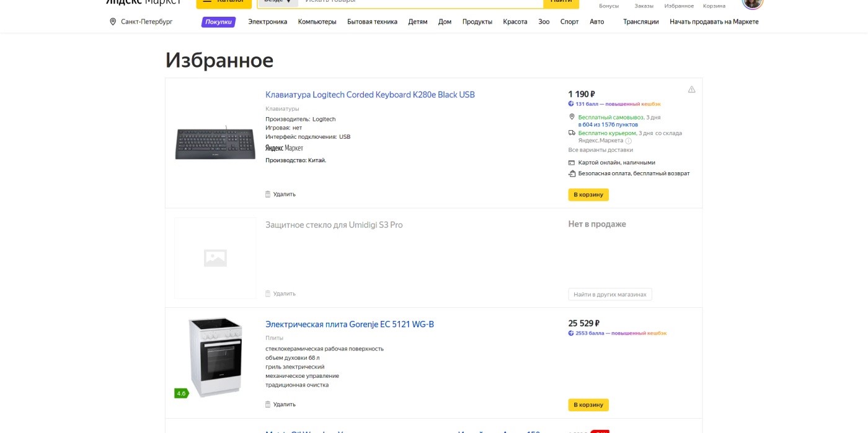868x433 pixels.
Task: Open the Покупки purple tab
Action: tap(218, 22)
